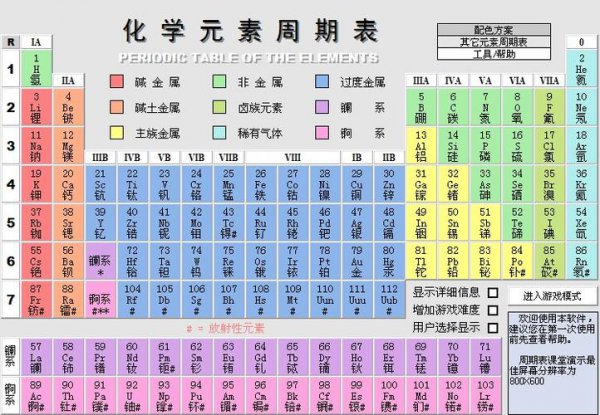
Task: Select the Sodium (Na) element cell
Action: pos(36,143)
